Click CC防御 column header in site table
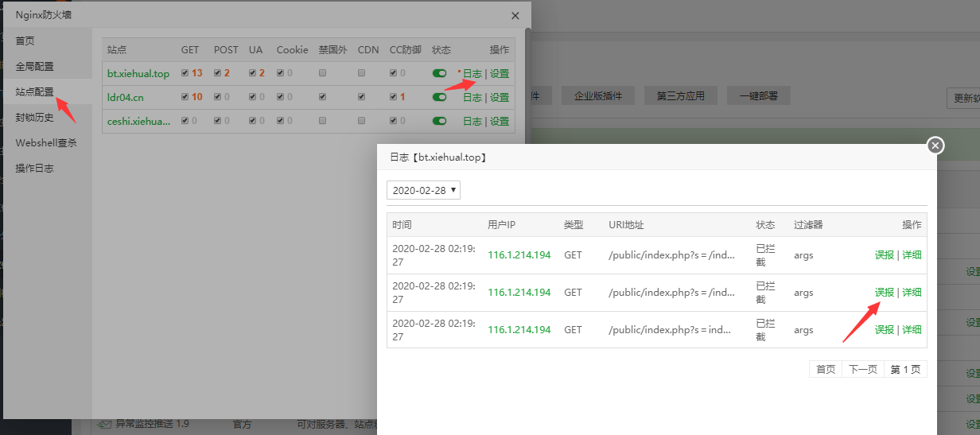This screenshot has height=435, width=980. (405, 49)
